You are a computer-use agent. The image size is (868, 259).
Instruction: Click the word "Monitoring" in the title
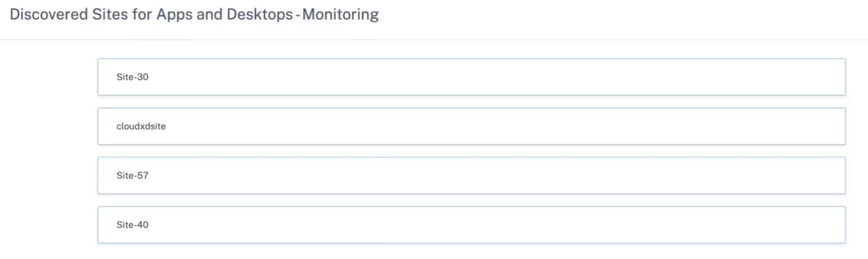pos(340,14)
